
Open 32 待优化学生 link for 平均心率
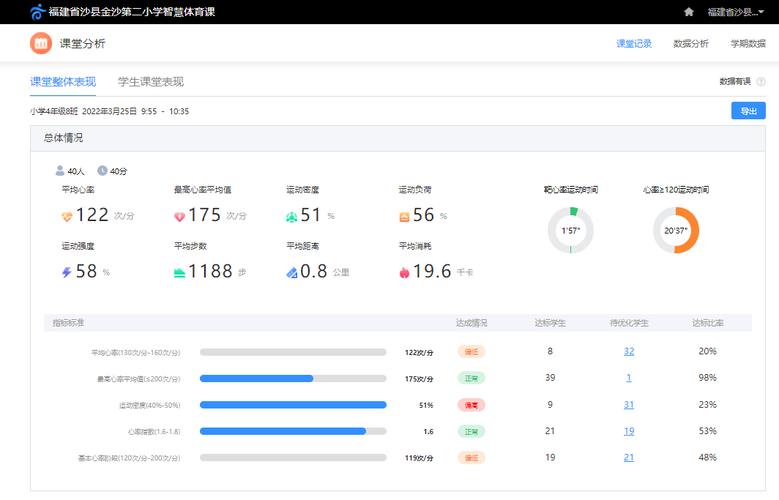click(629, 351)
